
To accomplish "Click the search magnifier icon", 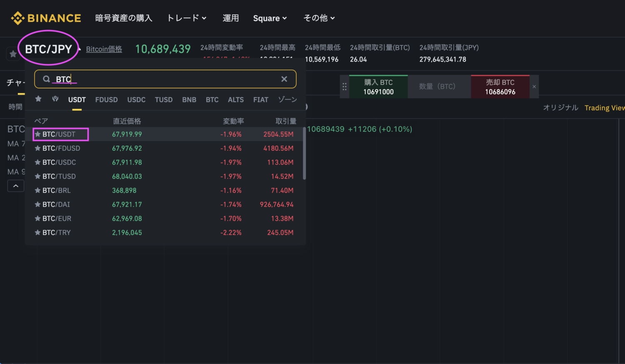I will [x=47, y=79].
